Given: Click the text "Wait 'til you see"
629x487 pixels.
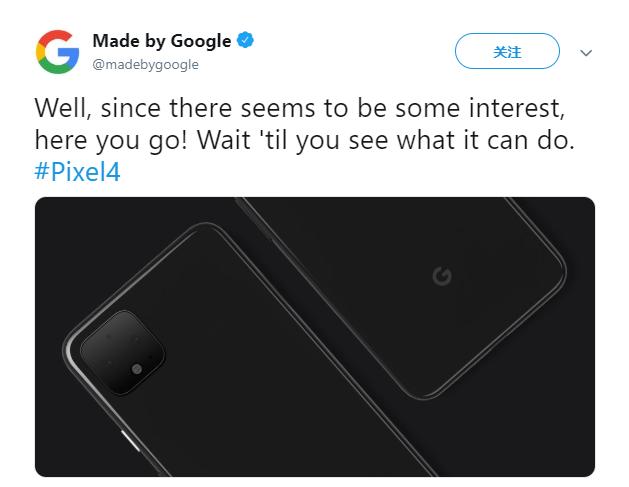Looking at the screenshot, I should tap(298, 140).
